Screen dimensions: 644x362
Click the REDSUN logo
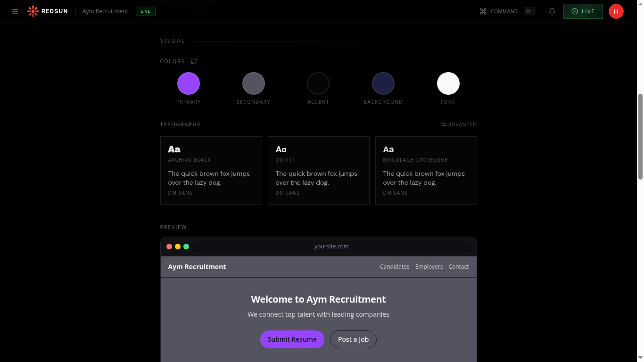point(47,11)
